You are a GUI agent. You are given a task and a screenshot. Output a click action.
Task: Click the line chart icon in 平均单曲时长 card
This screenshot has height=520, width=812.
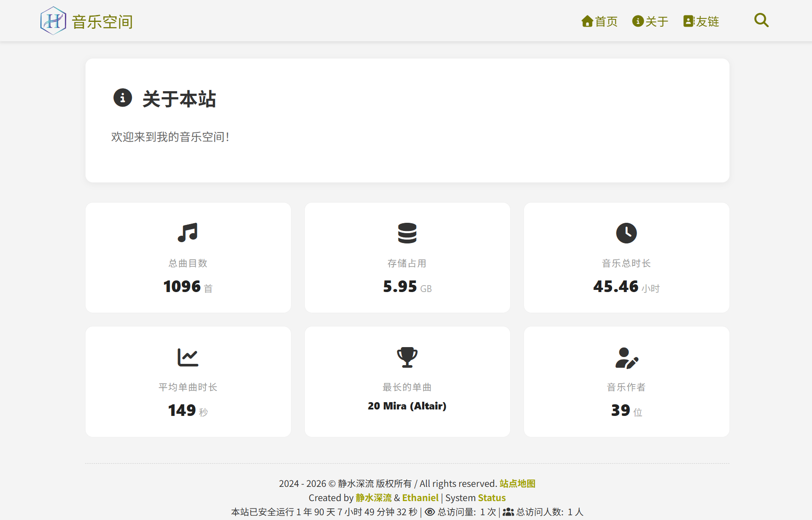[x=188, y=357]
